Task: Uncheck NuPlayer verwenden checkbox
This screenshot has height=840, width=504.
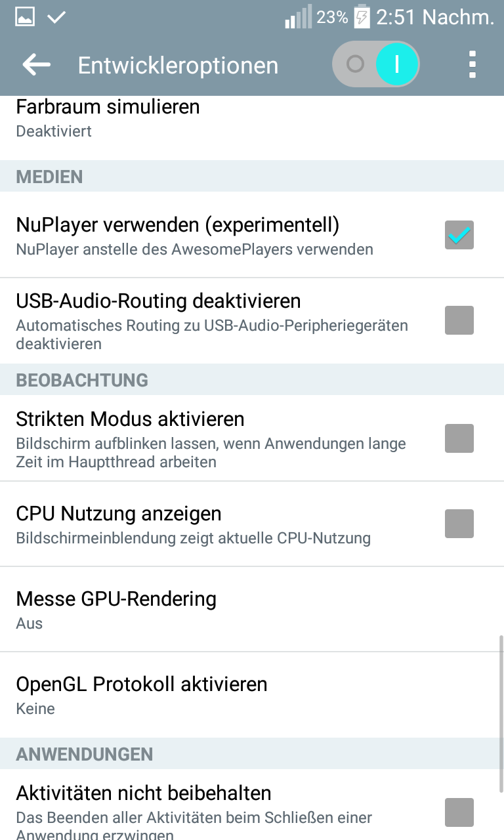Action: pyautogui.click(x=459, y=235)
